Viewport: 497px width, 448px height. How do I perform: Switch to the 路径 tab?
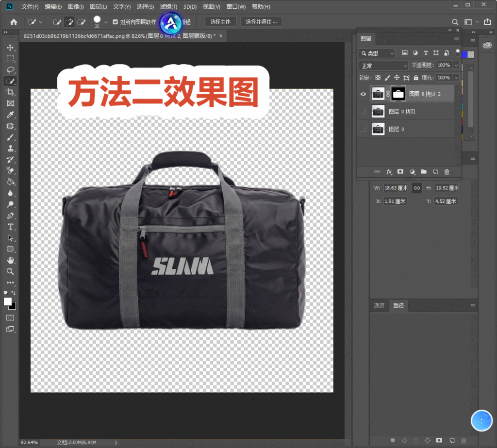tap(398, 306)
